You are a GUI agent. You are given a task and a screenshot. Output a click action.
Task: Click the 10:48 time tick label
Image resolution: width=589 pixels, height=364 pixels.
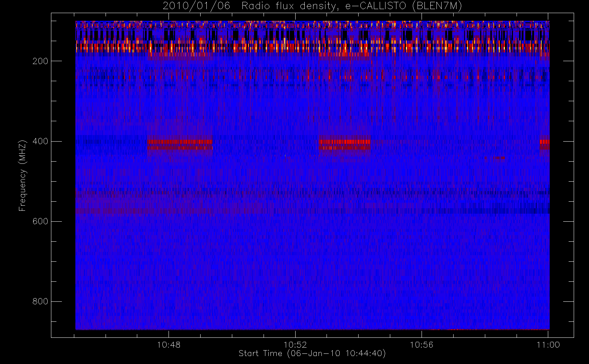169,345
